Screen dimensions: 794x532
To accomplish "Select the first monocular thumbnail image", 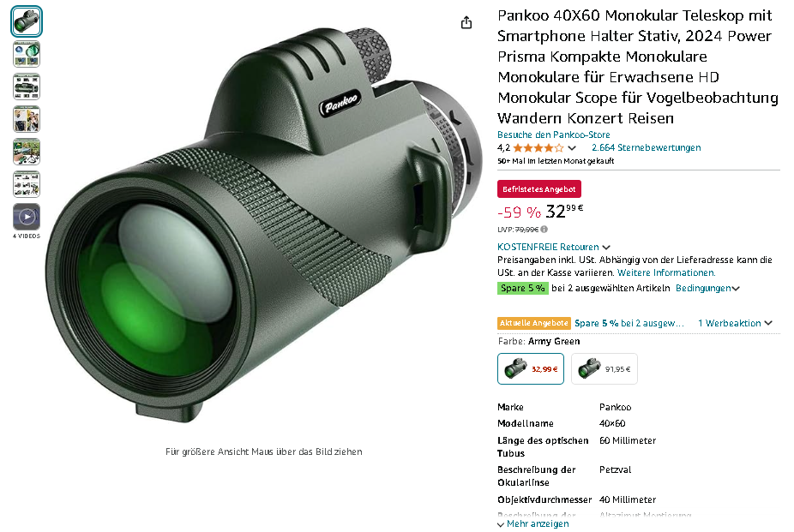I will tap(27, 21).
